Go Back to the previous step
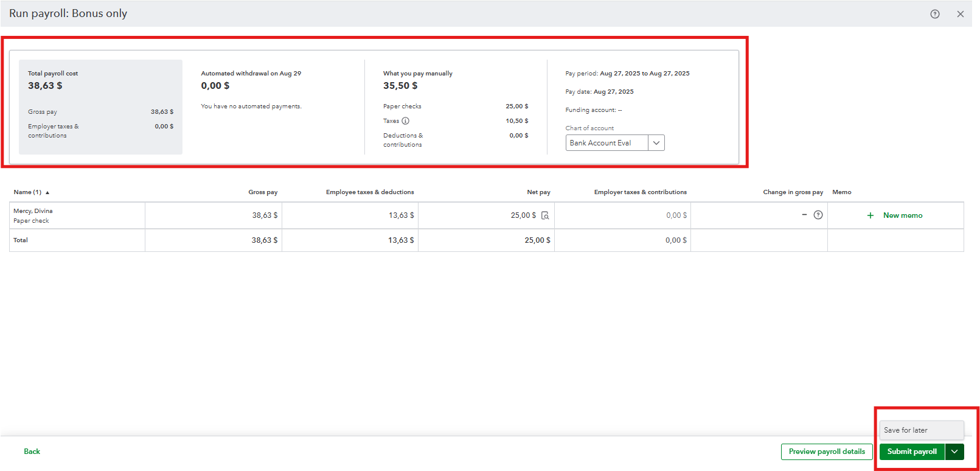Screen dimensions: 980x471 [32, 452]
